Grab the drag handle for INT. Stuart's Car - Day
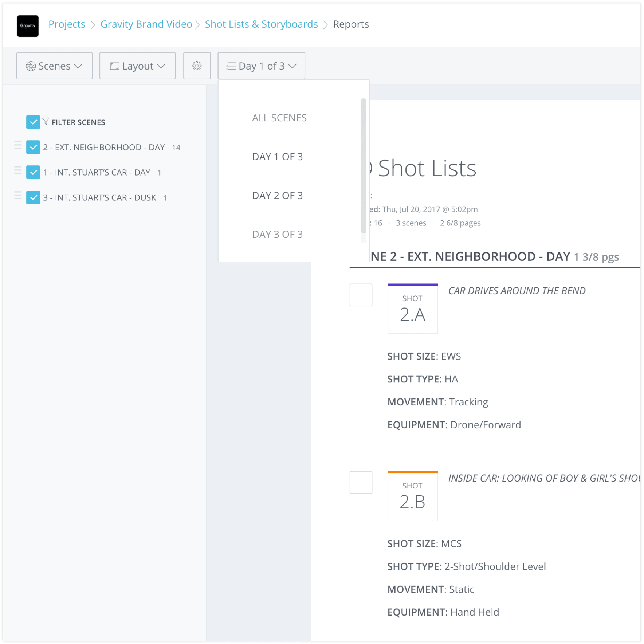This screenshot has height=644, width=644. (x=18, y=170)
